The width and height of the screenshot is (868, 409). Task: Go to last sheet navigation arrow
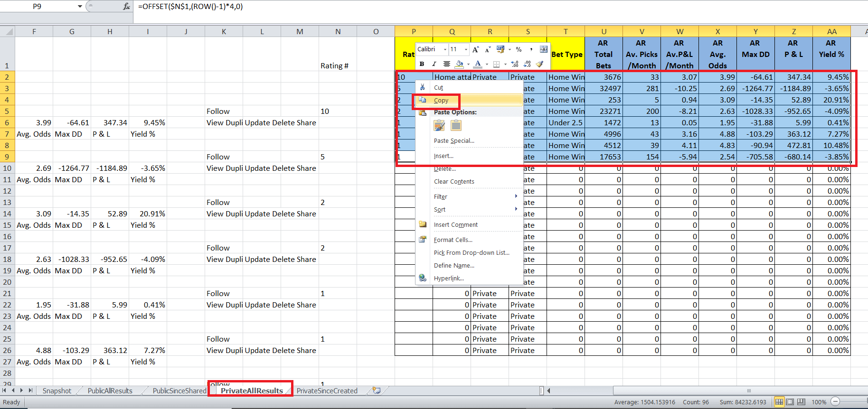(x=30, y=390)
